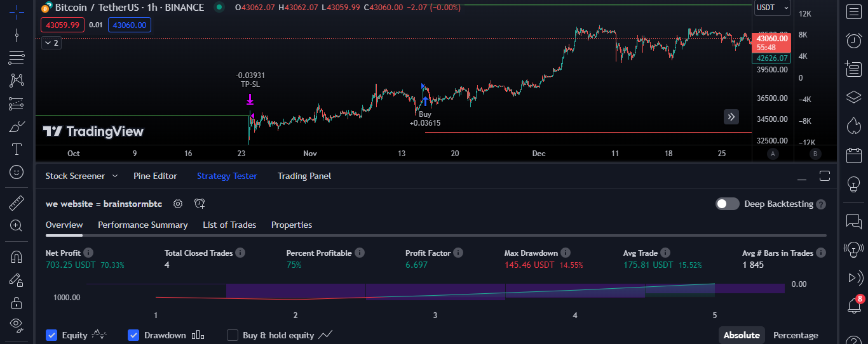The image size is (868, 344).
Task: Open the forecasting and measurement tools
Action: (17, 103)
